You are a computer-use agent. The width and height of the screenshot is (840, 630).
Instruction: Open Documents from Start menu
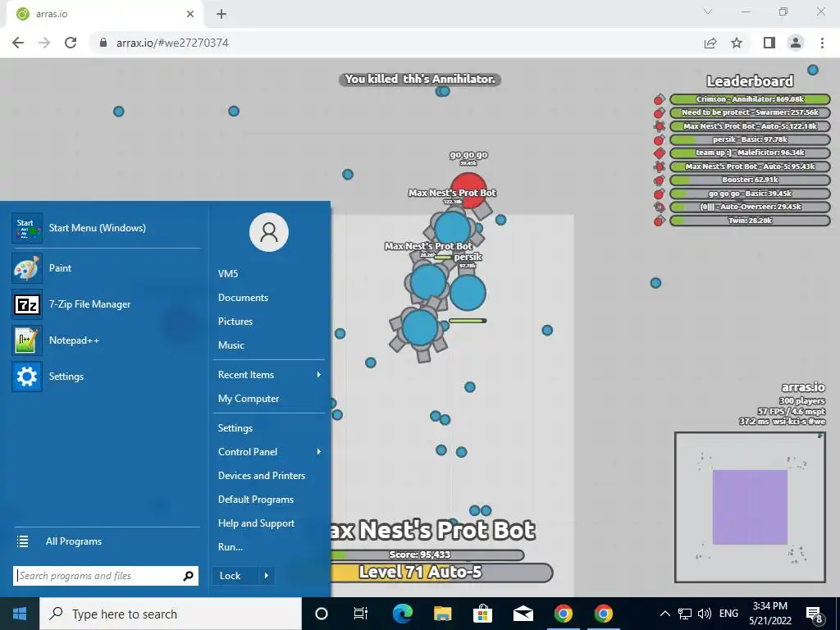(243, 297)
